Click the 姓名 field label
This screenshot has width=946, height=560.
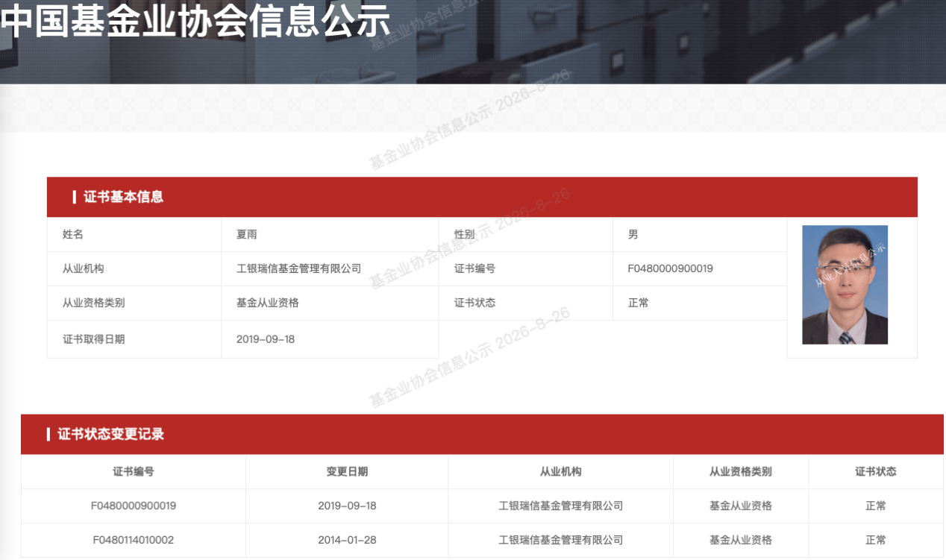coord(73,234)
